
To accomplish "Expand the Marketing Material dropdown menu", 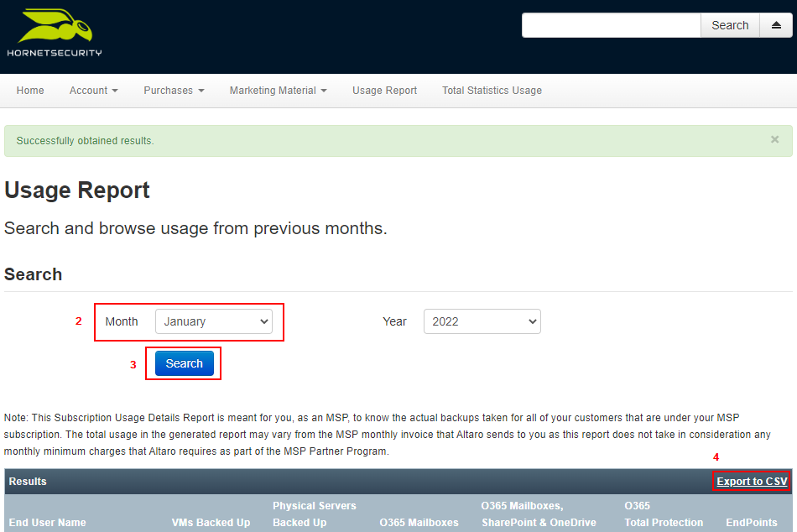I will click(x=278, y=91).
